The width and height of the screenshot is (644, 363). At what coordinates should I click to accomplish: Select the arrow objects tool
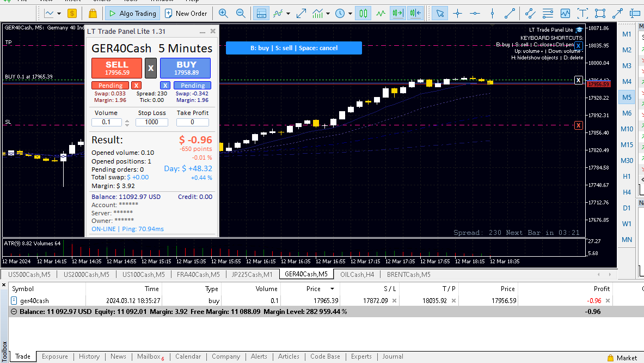pyautogui.click(x=617, y=14)
